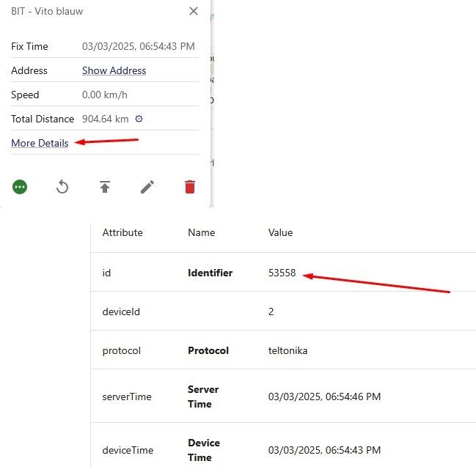Select the teltonika protocol value

pyautogui.click(x=288, y=350)
